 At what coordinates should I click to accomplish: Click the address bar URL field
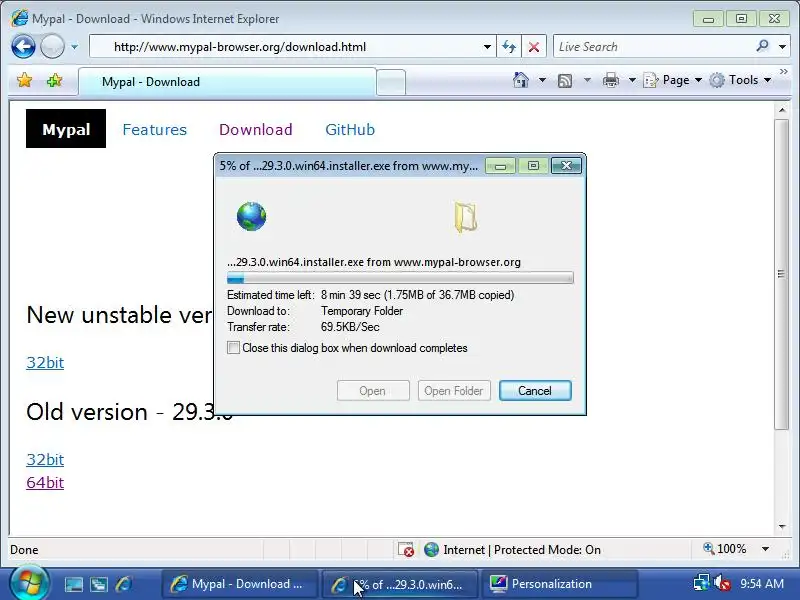click(x=286, y=47)
